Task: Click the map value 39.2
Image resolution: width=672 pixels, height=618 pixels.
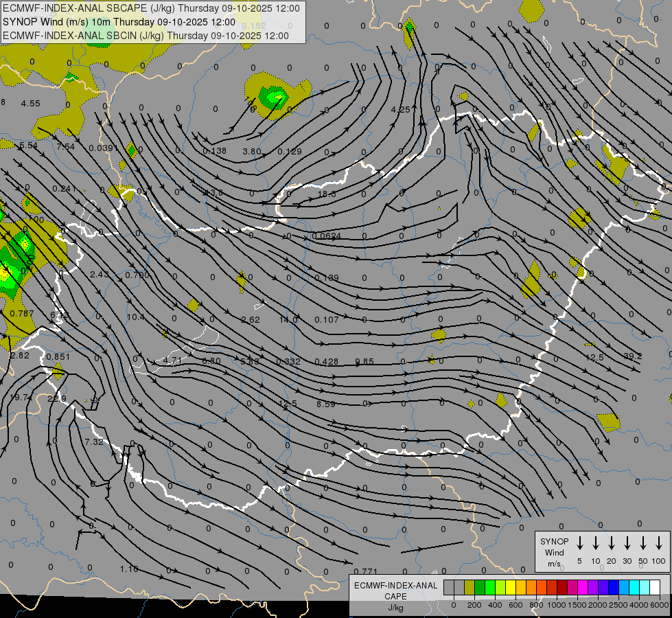Action: click(x=633, y=356)
